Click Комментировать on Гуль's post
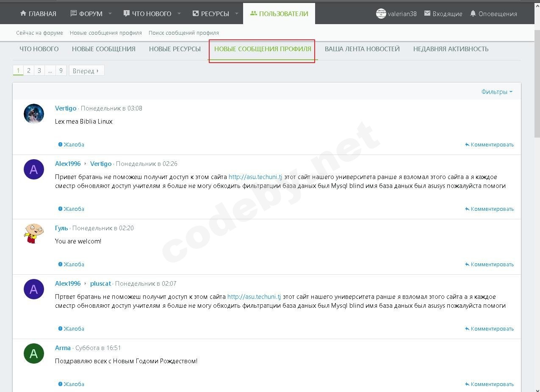Image resolution: width=540 pixels, height=392 pixels. point(489,264)
